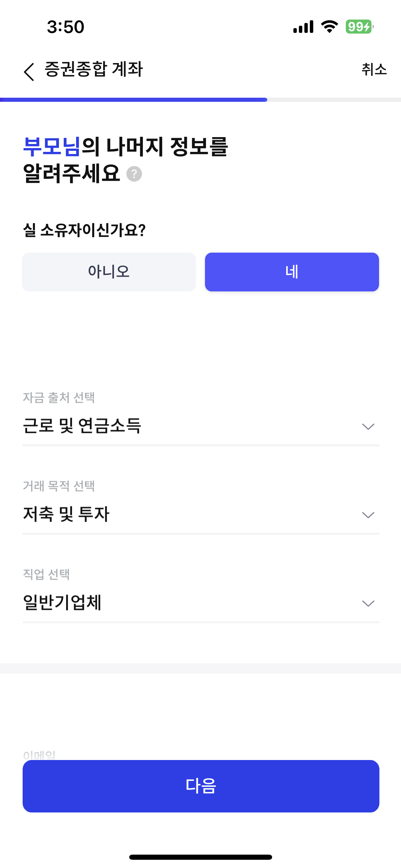The height and width of the screenshot is (868, 401).
Task: Open the gray question mark help icon
Action: tap(134, 173)
